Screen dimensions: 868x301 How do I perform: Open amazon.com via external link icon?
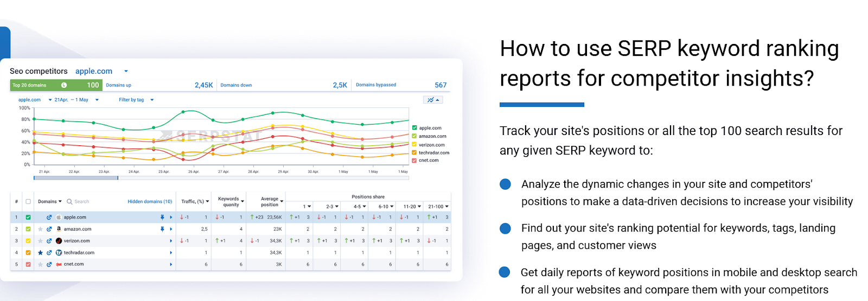pyautogui.click(x=49, y=229)
